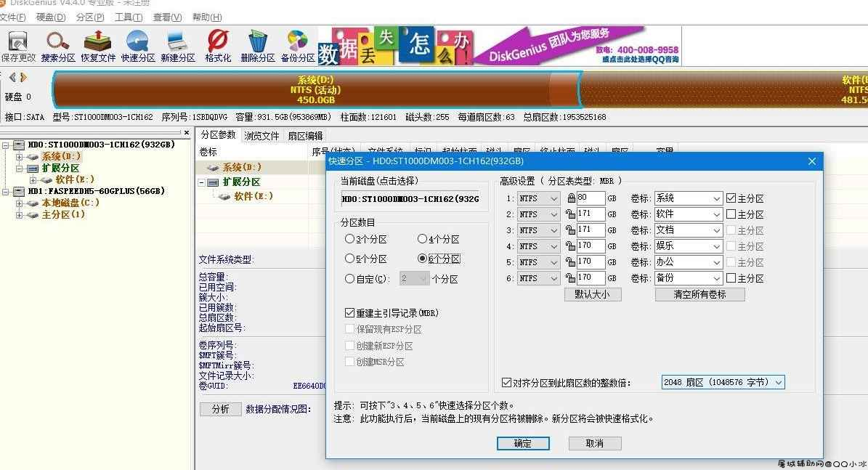Select 主分区(1) in left tree
The height and width of the screenshot is (470, 868).
click(x=63, y=214)
